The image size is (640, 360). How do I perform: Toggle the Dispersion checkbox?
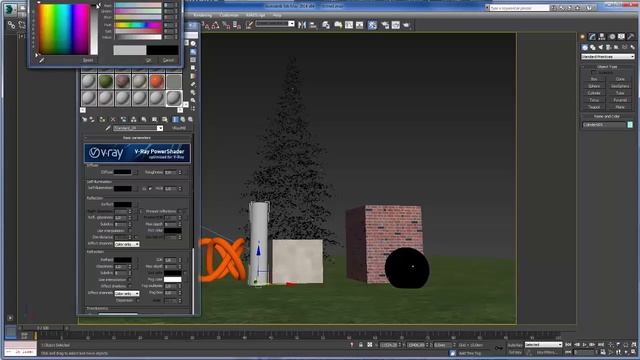[x=138, y=300]
